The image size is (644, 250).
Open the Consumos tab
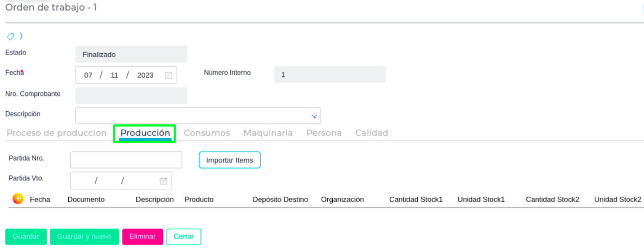pyautogui.click(x=207, y=133)
